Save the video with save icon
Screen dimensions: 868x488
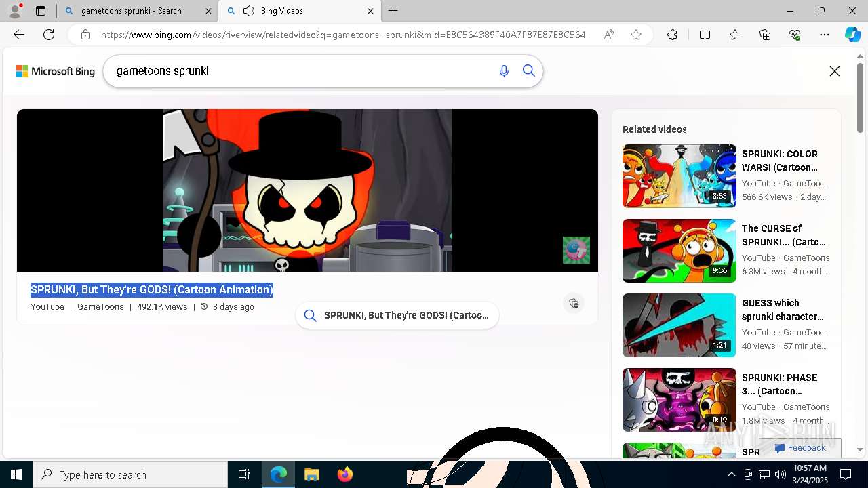click(x=574, y=303)
